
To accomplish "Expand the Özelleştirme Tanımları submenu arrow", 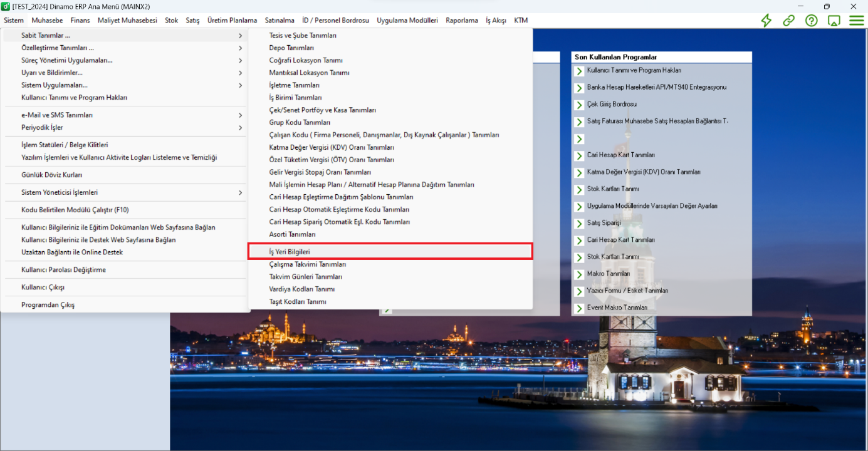I will point(240,48).
